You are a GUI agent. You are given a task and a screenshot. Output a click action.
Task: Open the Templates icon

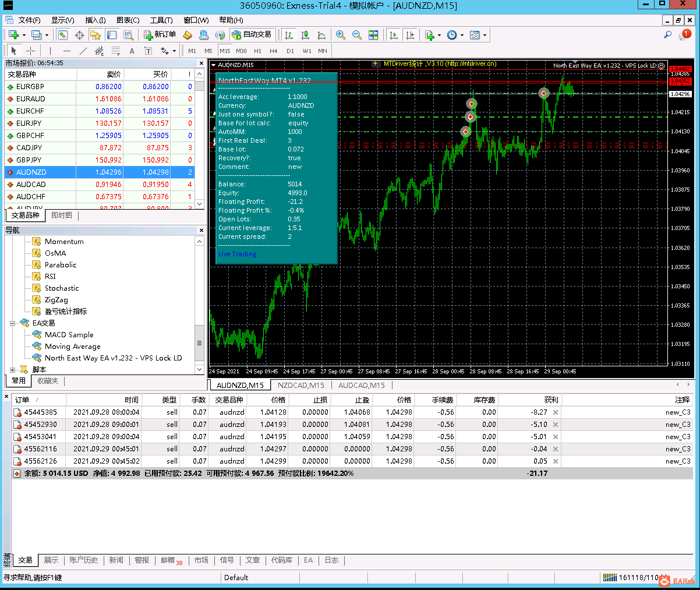pos(475,35)
